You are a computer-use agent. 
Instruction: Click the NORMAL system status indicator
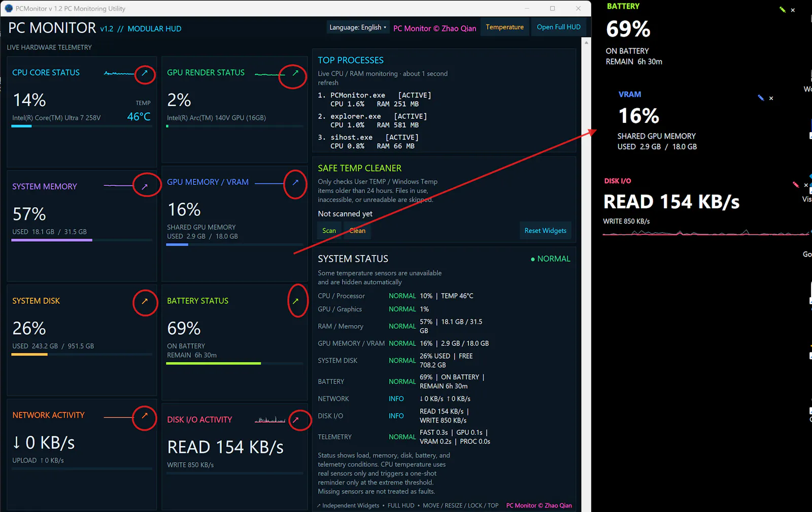[551, 259]
